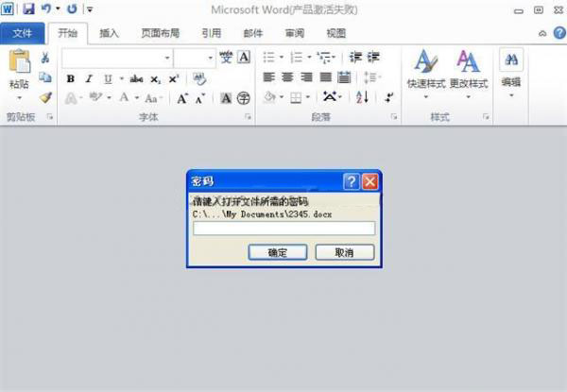Viewport: 567px width, 392px height.
Task: Click the Shrink Font icon
Action: (x=200, y=98)
